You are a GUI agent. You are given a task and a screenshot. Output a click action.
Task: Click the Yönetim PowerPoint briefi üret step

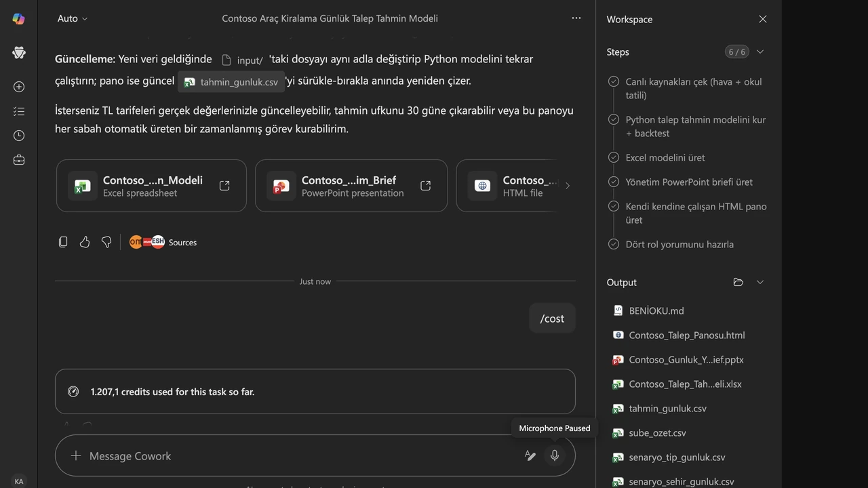(x=688, y=182)
